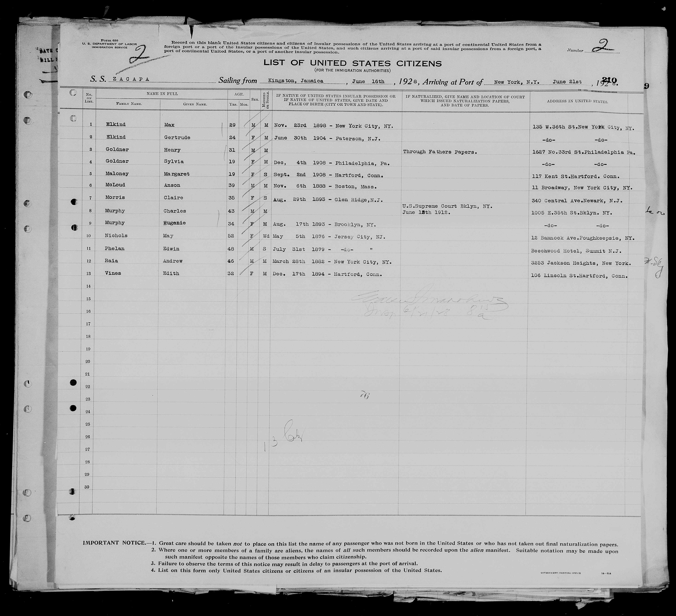
Task: Select the address 3253 Jackson Heights, New York
Action: tap(581, 263)
